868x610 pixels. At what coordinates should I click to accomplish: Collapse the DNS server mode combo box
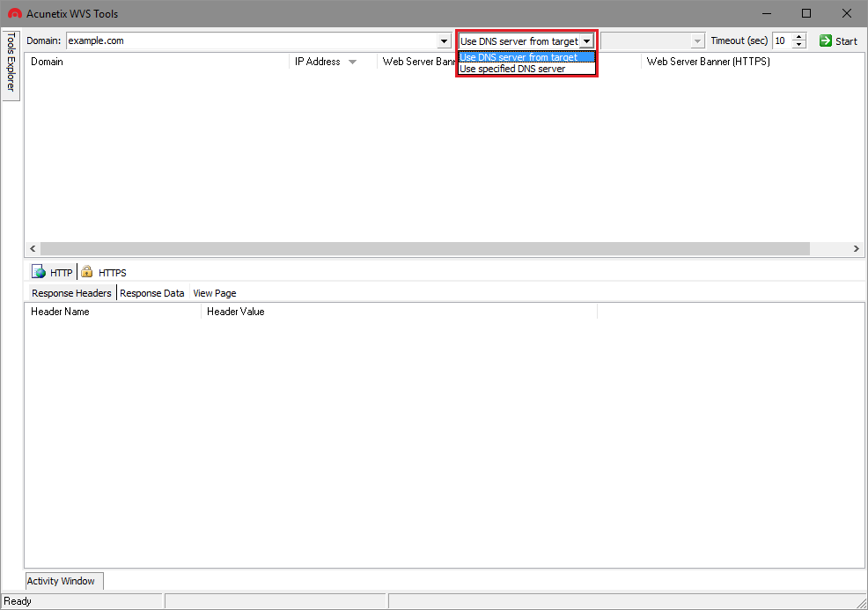[587, 41]
